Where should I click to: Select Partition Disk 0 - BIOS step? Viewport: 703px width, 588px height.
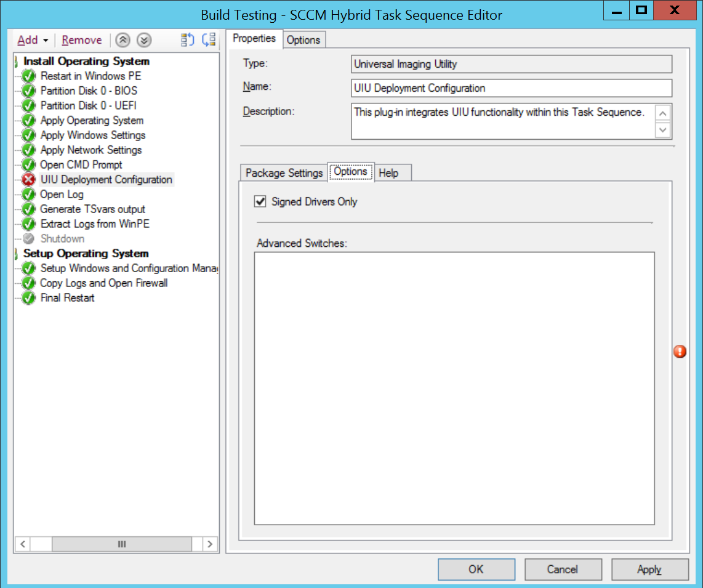pyautogui.click(x=89, y=91)
